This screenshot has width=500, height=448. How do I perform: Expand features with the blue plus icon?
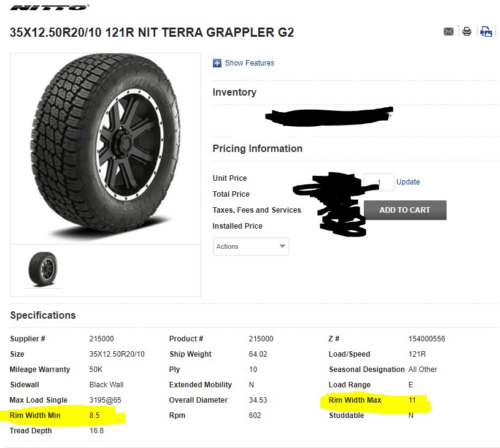coord(217,63)
